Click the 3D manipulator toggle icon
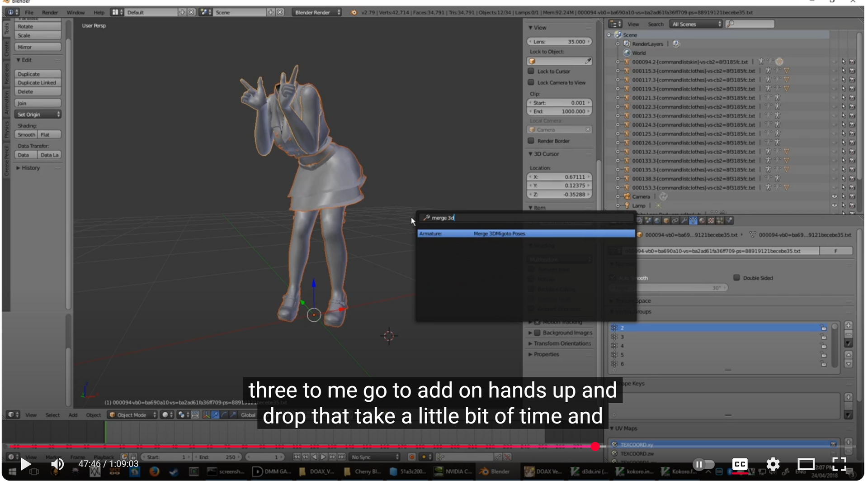This screenshot has width=868, height=481. [x=206, y=414]
